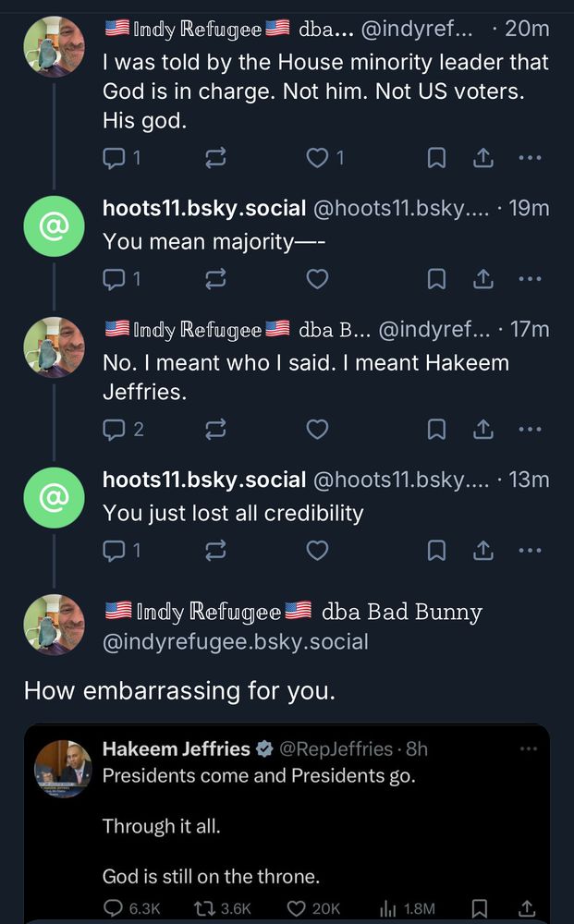Bookmark the 'I meant Hakeem Jeffries' post

coord(437,429)
